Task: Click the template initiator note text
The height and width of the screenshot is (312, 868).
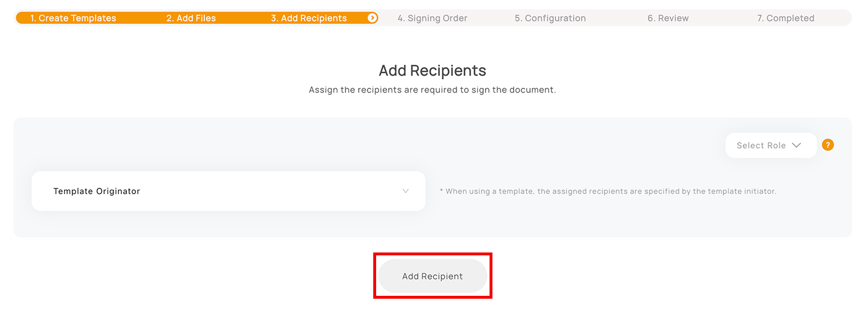Action: click(x=608, y=191)
